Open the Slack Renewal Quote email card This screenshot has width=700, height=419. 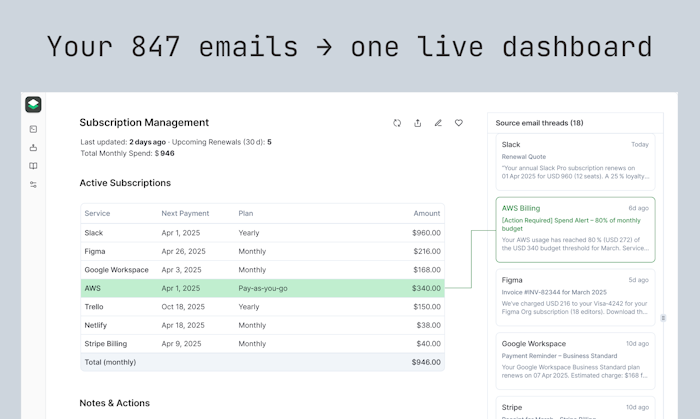pyautogui.click(x=575, y=162)
